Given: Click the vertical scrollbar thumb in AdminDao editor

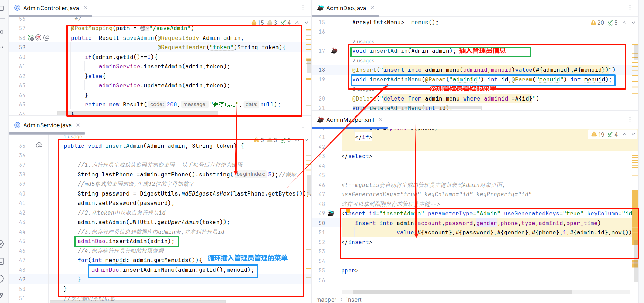Looking at the screenshot, I should [635, 53].
